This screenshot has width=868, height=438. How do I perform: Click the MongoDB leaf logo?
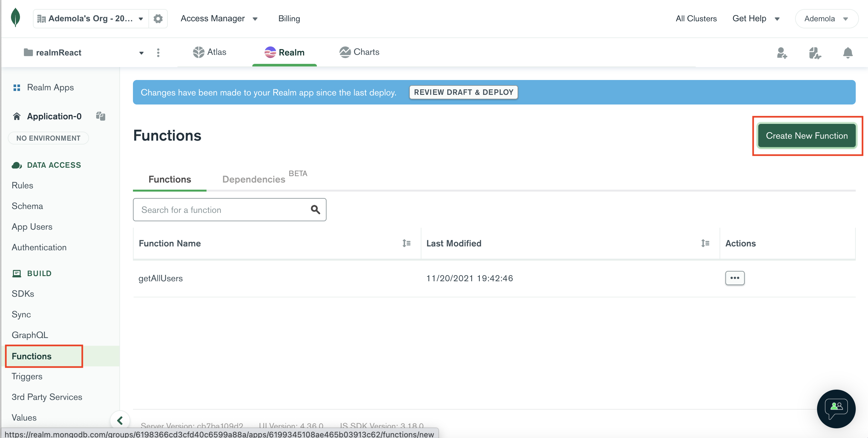15,17
